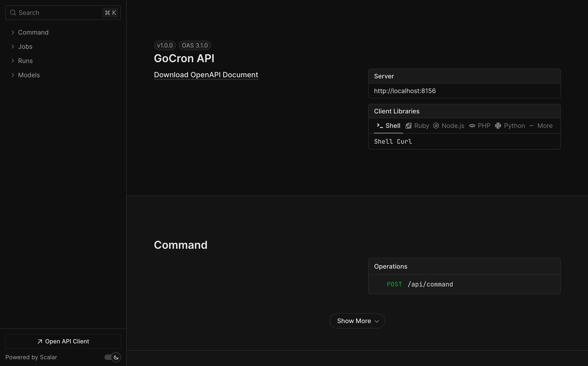
Task: Click the Command section heading
Action: pos(181,245)
